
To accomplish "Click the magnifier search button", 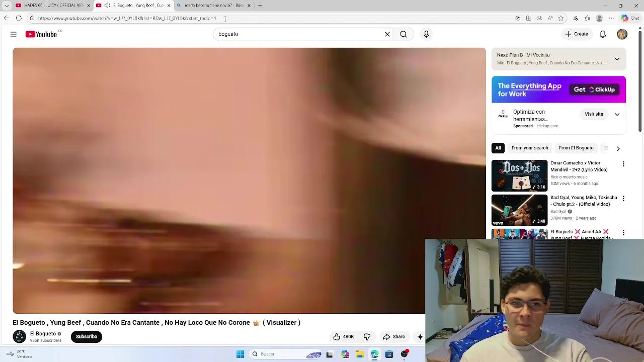I will pyautogui.click(x=404, y=34).
